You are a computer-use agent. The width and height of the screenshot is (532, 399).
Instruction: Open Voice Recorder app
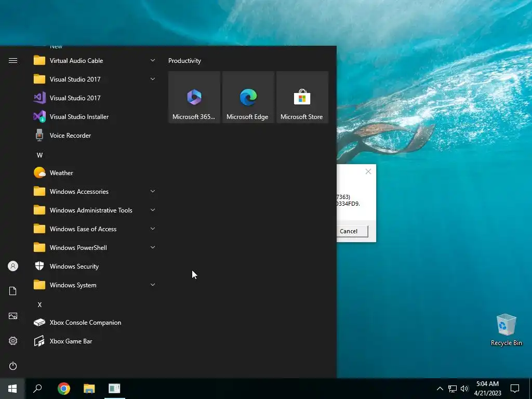coord(95,136)
